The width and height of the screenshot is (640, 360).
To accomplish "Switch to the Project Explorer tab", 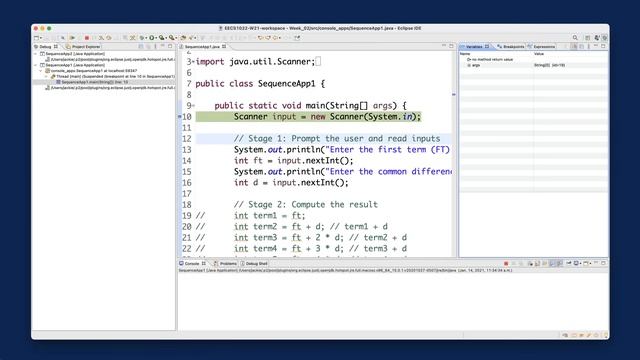I will point(83,47).
